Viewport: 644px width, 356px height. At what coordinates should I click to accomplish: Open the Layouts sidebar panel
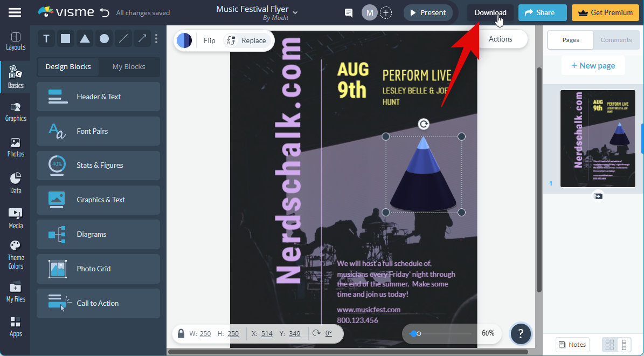tap(16, 42)
